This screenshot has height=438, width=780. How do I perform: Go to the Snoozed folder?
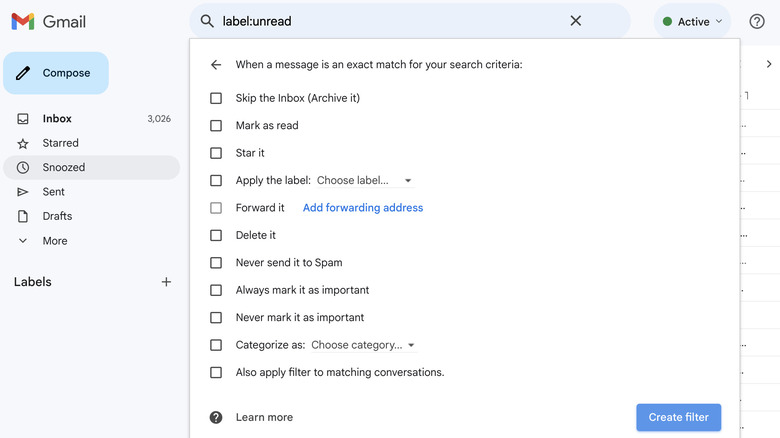tap(63, 167)
